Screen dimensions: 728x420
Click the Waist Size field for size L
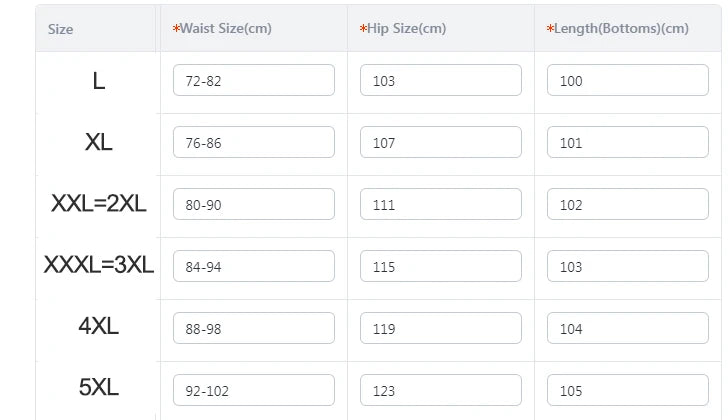pyautogui.click(x=253, y=81)
